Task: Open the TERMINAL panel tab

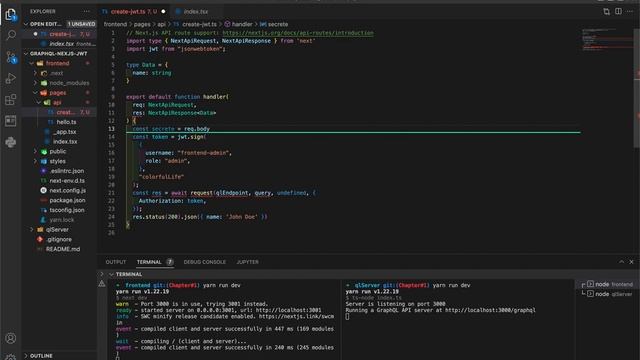Action: coord(149,262)
